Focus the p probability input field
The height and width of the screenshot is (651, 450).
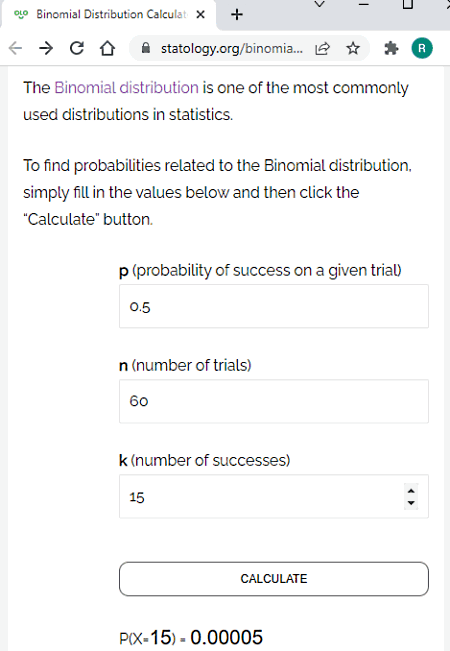click(274, 306)
